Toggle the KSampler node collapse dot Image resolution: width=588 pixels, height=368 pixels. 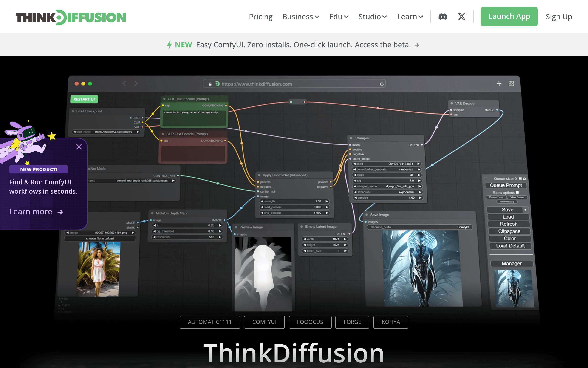(351, 138)
